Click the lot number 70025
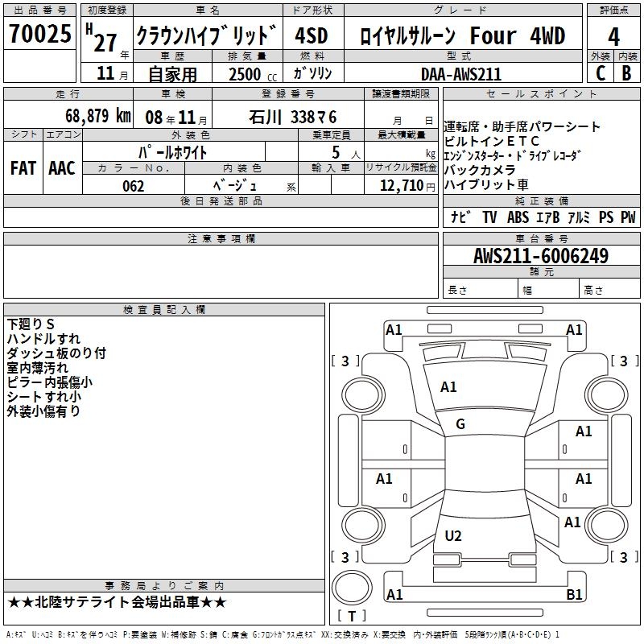The image size is (644, 644). [39, 35]
